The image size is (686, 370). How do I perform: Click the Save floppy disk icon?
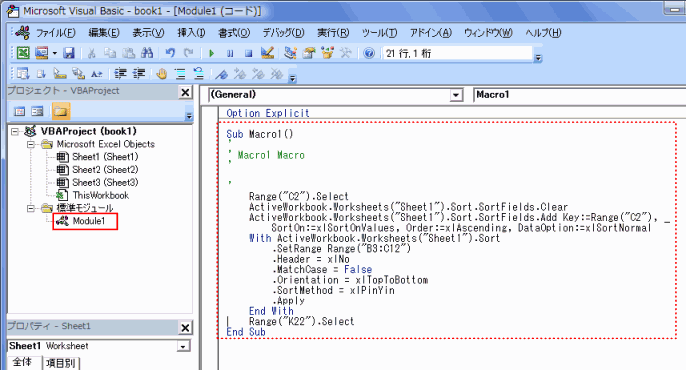point(69,53)
